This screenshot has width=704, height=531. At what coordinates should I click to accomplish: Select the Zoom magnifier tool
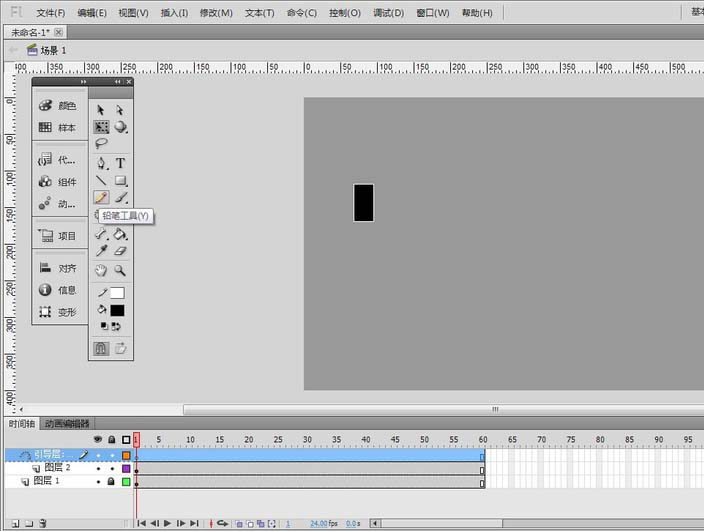pyautogui.click(x=120, y=271)
